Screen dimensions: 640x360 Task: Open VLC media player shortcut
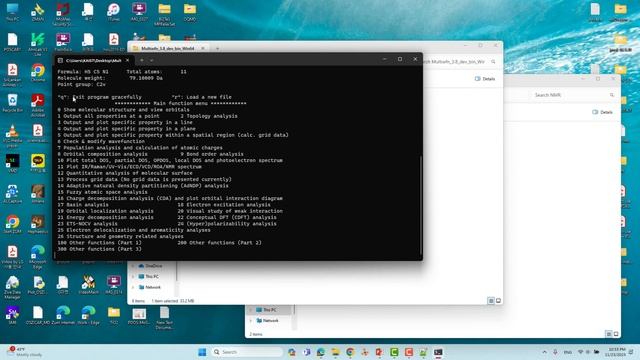[12, 135]
